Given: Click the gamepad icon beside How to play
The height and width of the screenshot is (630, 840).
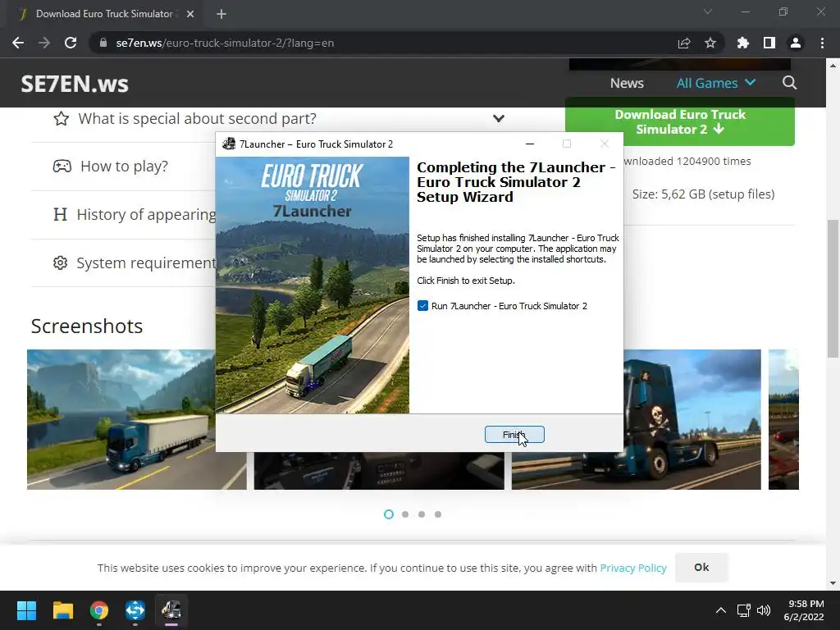Looking at the screenshot, I should coord(62,166).
